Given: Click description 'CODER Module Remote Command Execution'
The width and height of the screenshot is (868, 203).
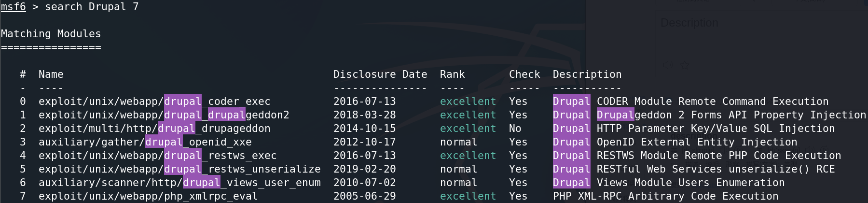Looking at the screenshot, I should coord(713,101).
